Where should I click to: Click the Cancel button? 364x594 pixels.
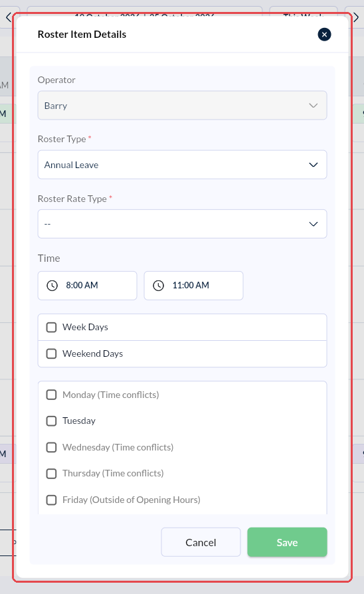tap(201, 542)
